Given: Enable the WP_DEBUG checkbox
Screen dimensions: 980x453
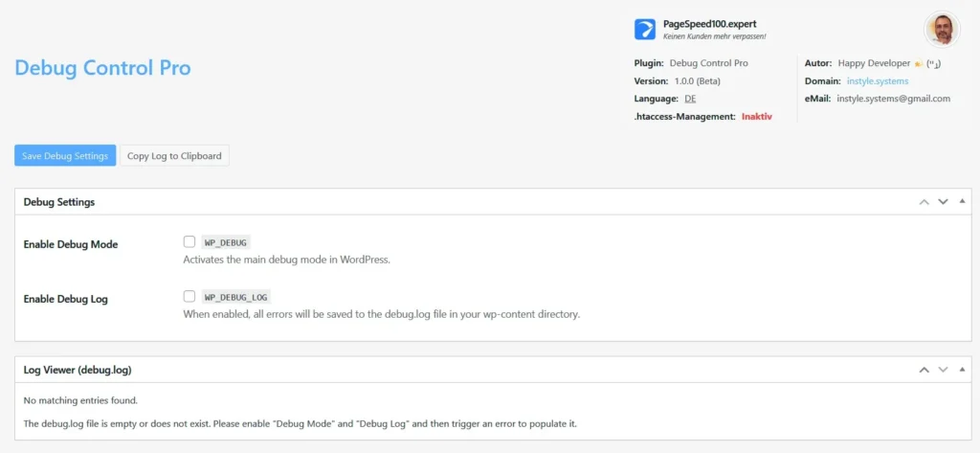Looking at the screenshot, I should (189, 241).
